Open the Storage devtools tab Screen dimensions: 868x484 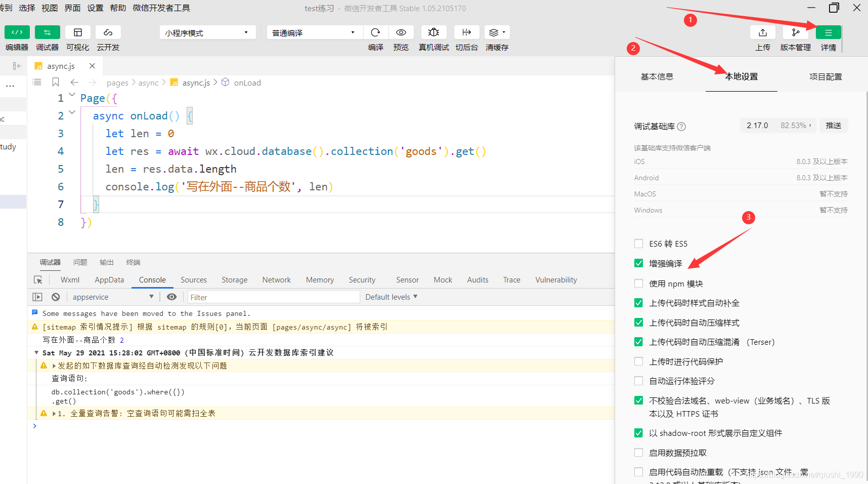coord(235,280)
